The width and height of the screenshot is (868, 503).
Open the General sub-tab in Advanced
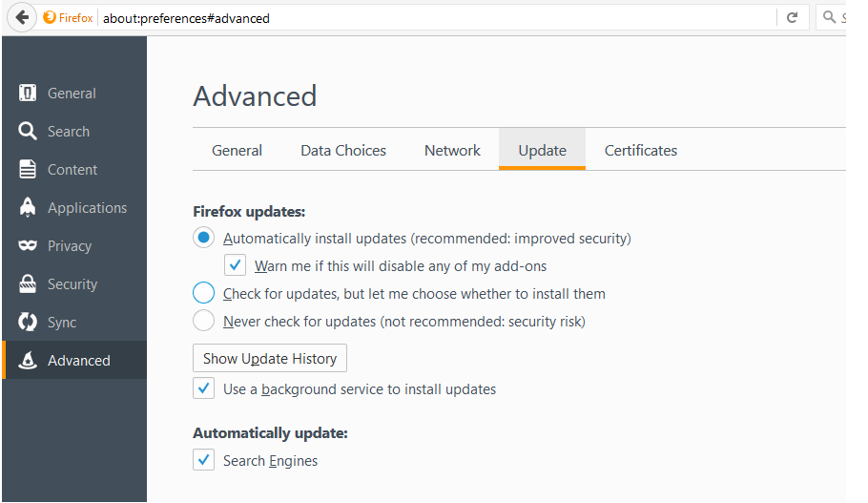tap(237, 150)
